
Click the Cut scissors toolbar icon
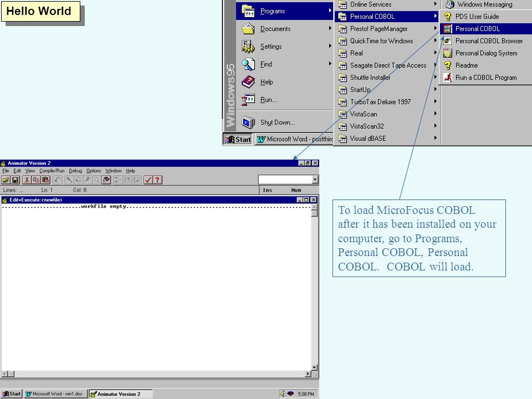(27, 180)
